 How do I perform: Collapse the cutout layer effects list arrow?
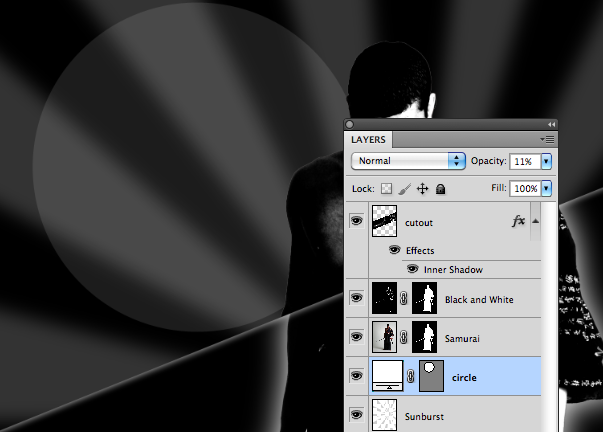[x=535, y=221]
